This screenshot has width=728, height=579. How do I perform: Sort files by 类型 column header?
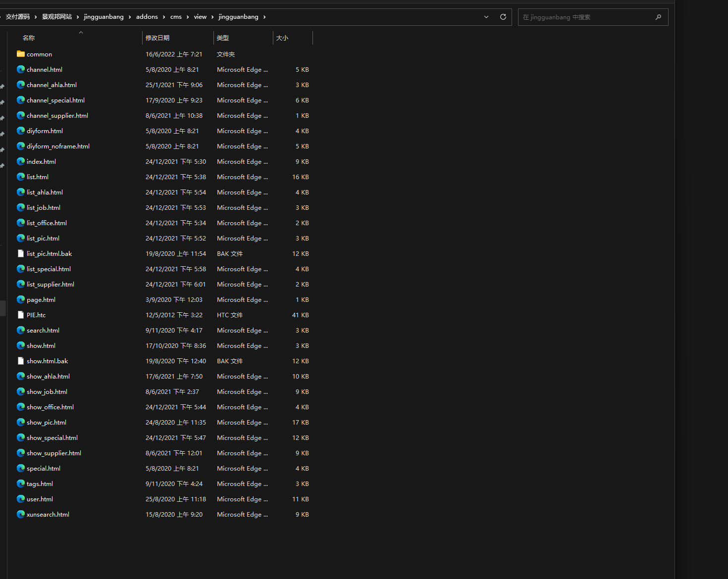[223, 38]
